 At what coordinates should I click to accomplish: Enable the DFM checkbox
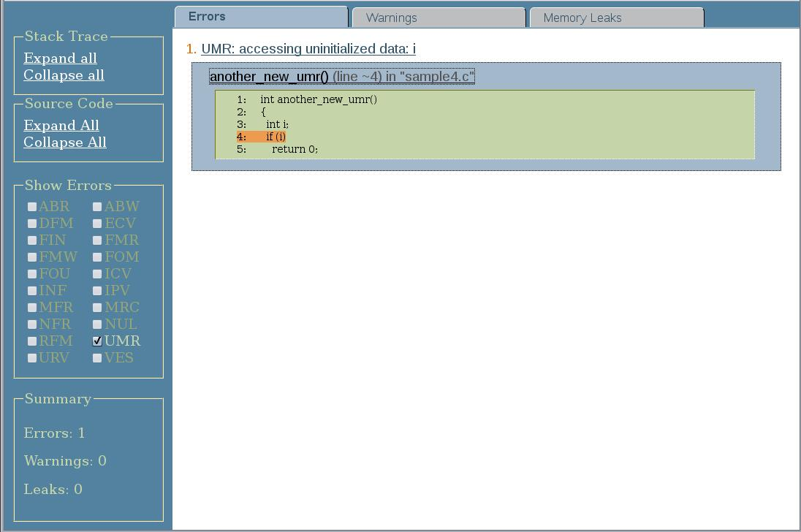pos(32,224)
